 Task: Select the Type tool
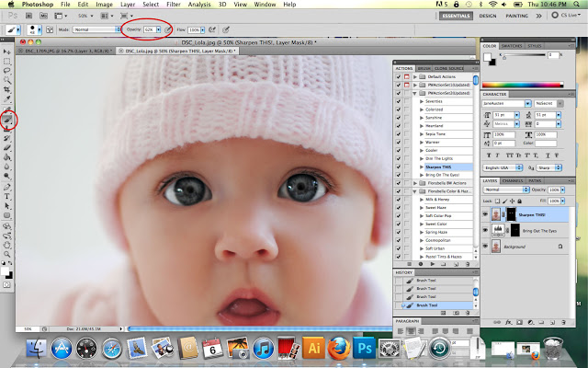(x=6, y=196)
